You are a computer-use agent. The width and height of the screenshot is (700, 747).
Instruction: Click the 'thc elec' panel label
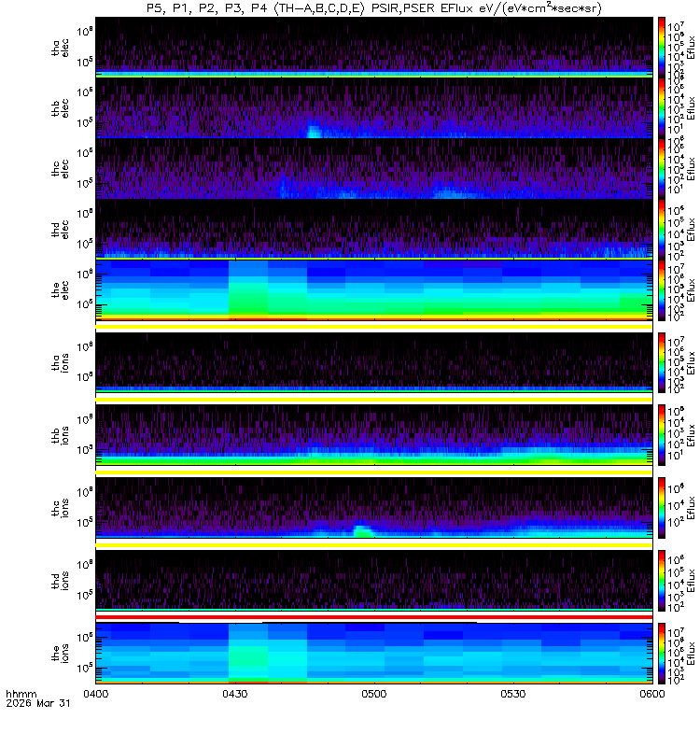[x=60, y=169]
